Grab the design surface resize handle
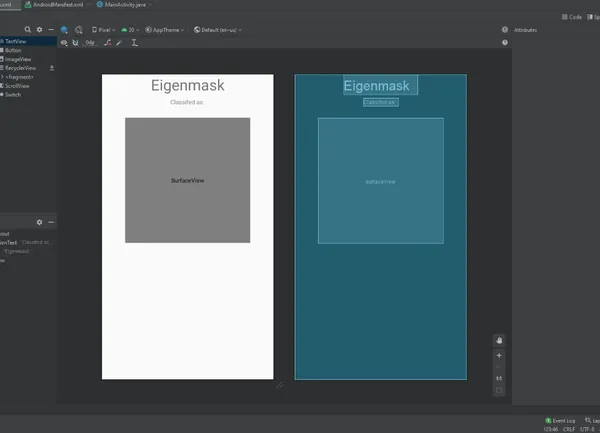 (280, 385)
